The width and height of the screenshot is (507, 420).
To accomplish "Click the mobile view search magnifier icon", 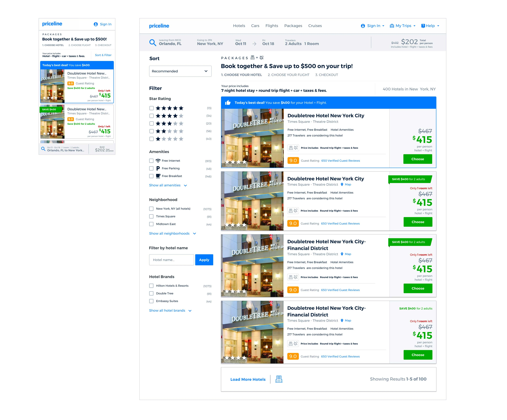I will pos(43,149).
